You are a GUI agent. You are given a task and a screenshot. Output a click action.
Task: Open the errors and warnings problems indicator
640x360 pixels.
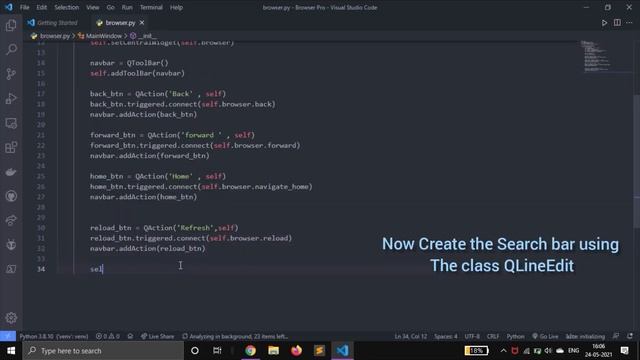point(108,336)
